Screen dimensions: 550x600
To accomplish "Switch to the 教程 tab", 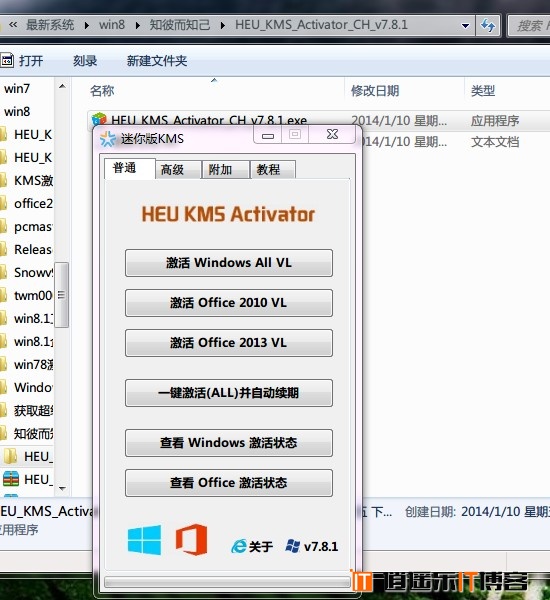I will click(273, 169).
